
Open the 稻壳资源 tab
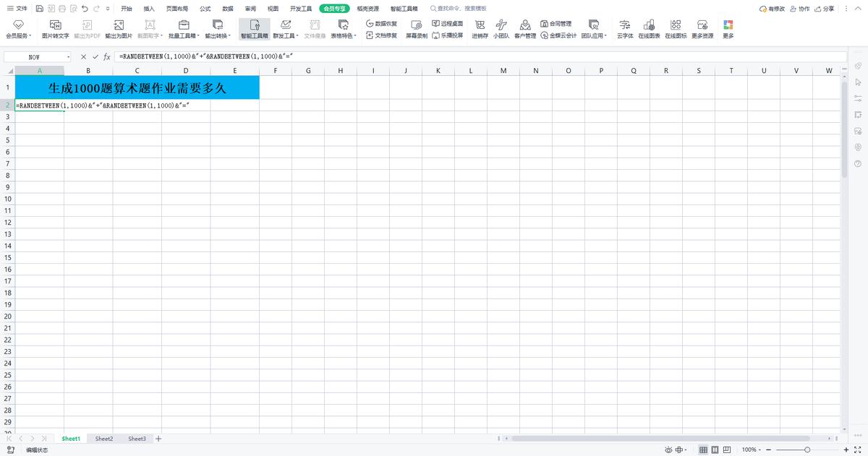(x=368, y=9)
